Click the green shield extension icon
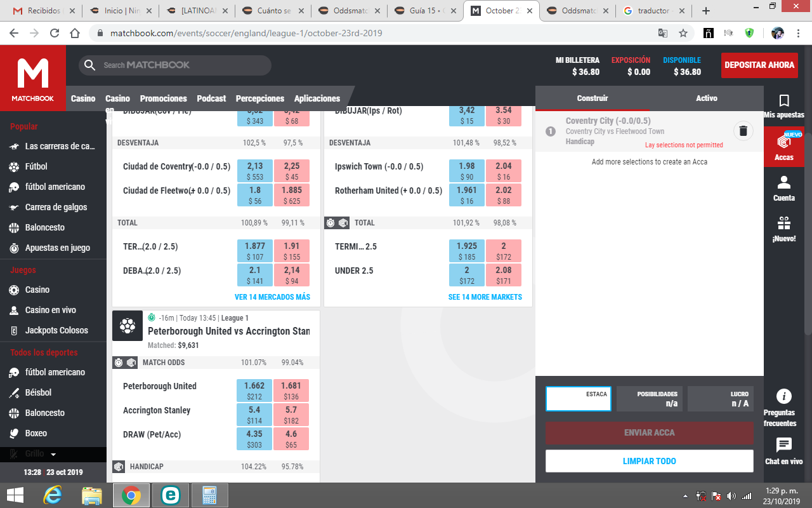Image resolution: width=812 pixels, height=508 pixels. pyautogui.click(x=749, y=33)
